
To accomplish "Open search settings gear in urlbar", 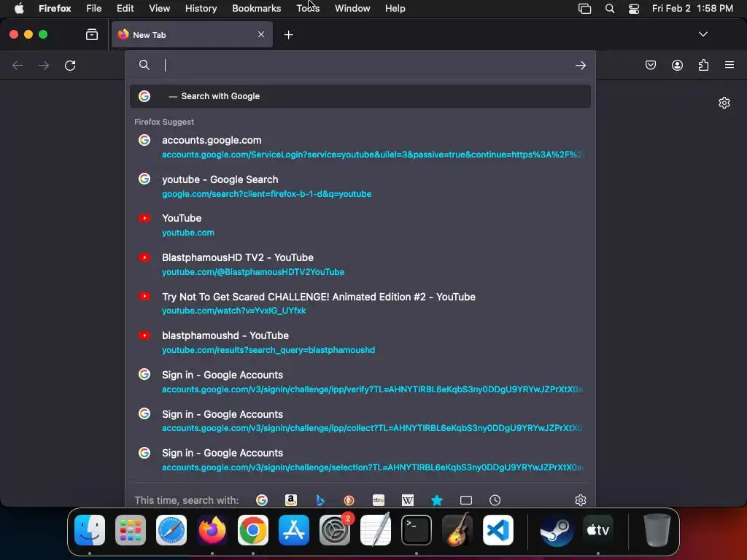I will [x=580, y=500].
